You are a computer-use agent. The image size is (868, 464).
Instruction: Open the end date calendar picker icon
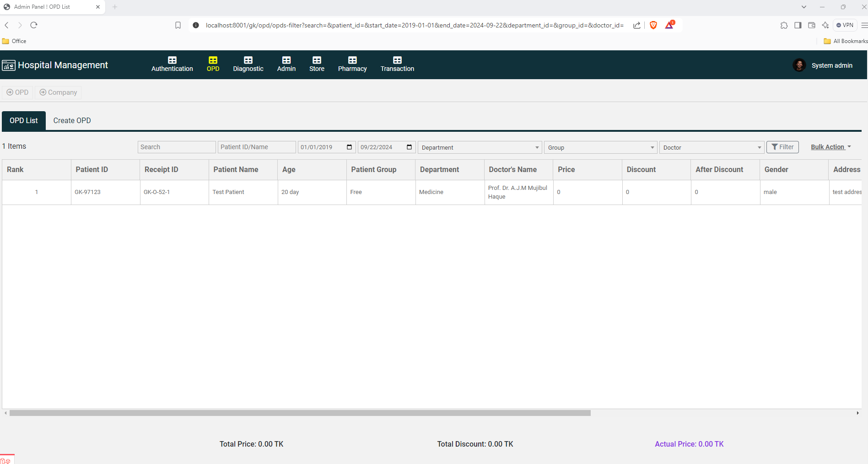pos(410,147)
